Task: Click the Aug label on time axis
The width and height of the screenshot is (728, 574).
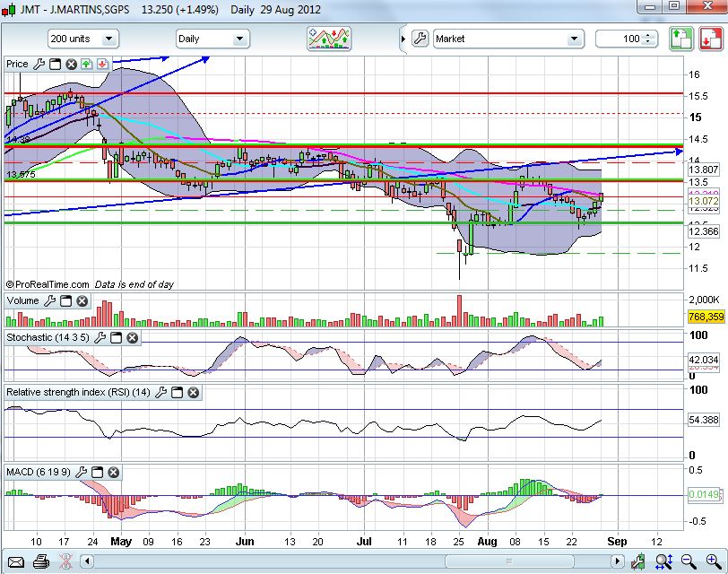Action: 488,542
